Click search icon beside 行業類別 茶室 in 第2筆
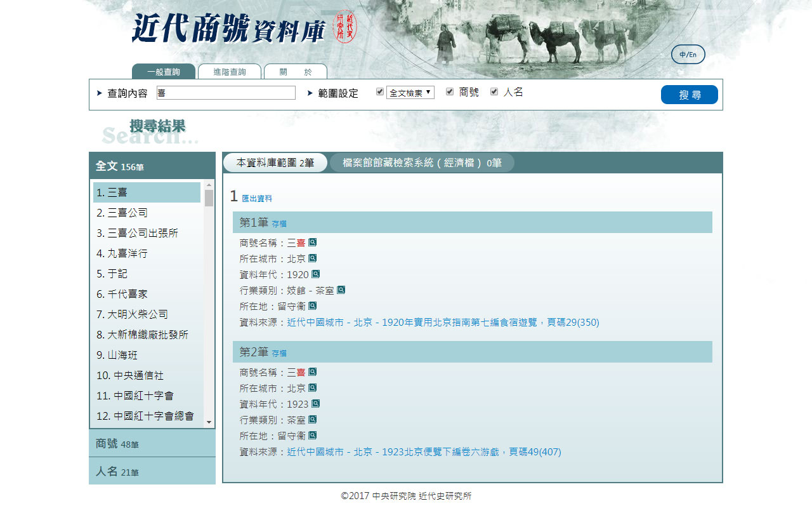The width and height of the screenshot is (812, 508). coord(312,419)
